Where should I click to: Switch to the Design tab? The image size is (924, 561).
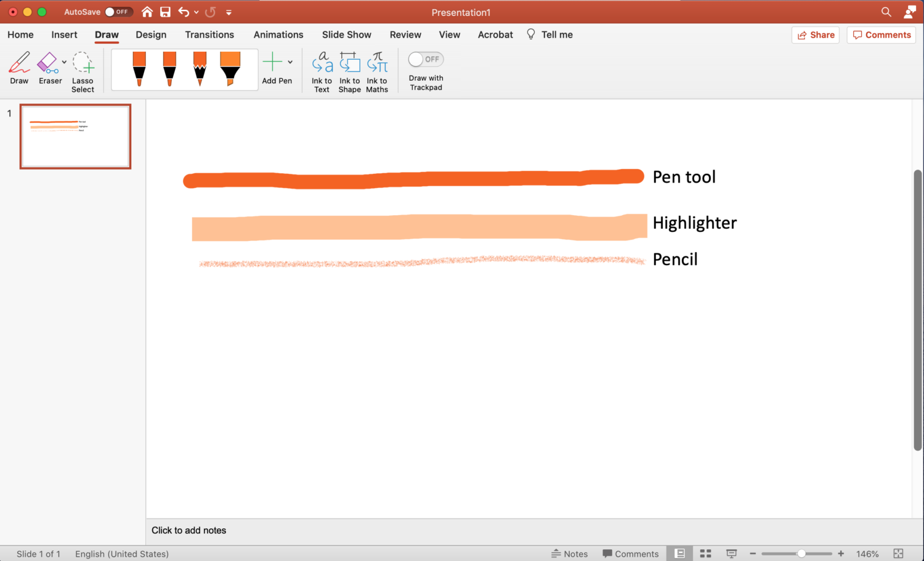pos(151,35)
